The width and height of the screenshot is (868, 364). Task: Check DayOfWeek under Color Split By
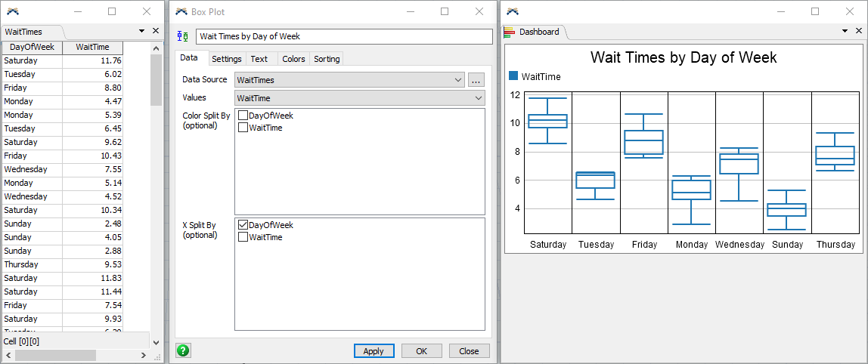pos(243,116)
